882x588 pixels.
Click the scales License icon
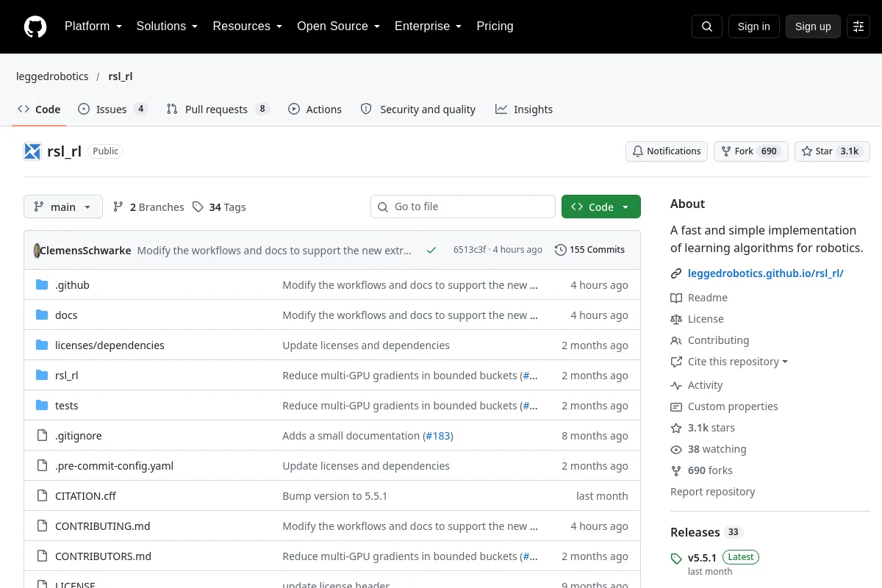[676, 319]
